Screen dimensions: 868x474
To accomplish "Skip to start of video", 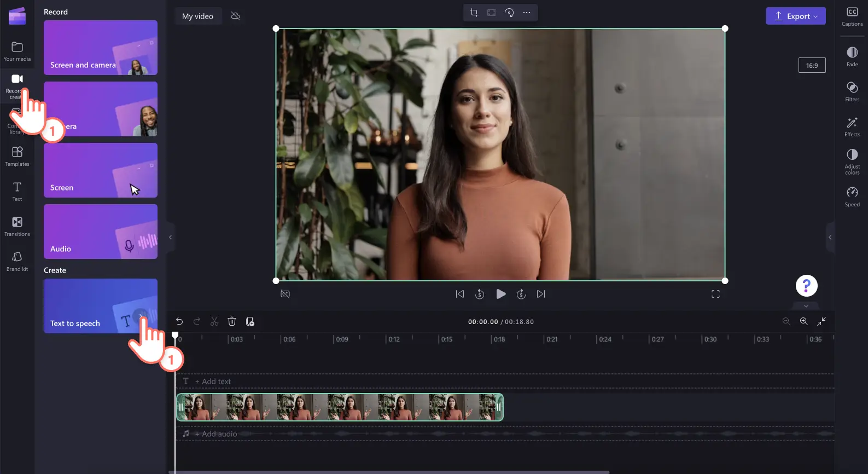I will coord(460,294).
